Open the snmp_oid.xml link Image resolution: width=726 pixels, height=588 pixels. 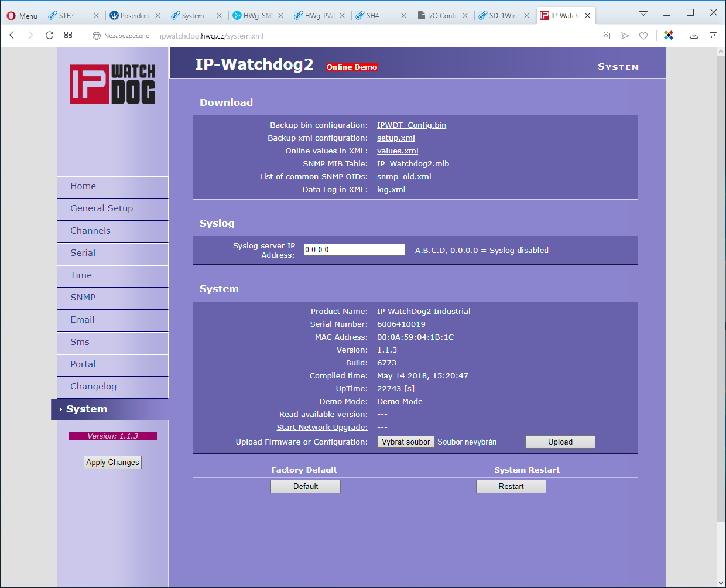(x=404, y=177)
